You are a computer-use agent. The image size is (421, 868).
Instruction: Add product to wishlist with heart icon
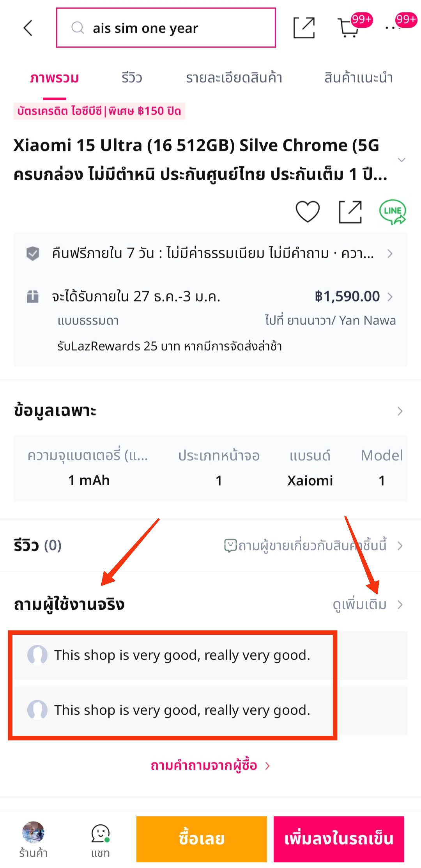click(x=308, y=212)
